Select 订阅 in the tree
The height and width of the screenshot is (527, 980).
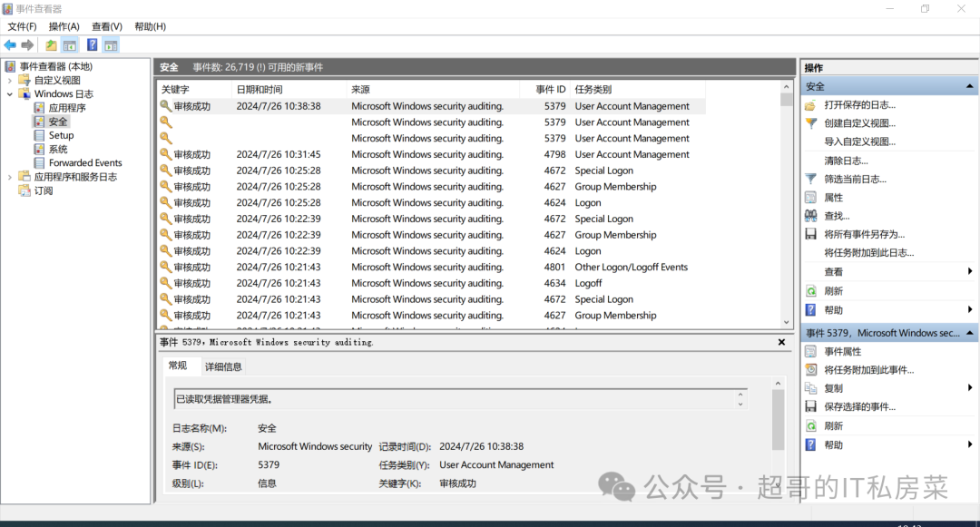pos(44,190)
